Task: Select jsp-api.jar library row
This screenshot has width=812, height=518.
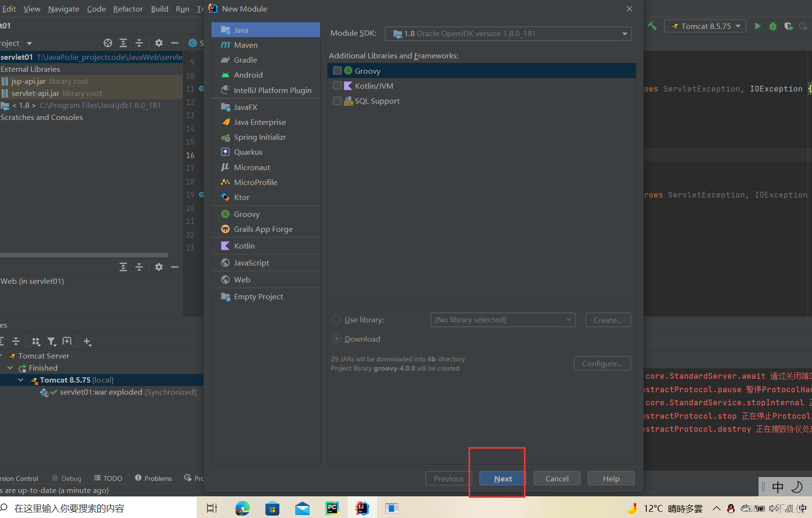Action: [91, 81]
